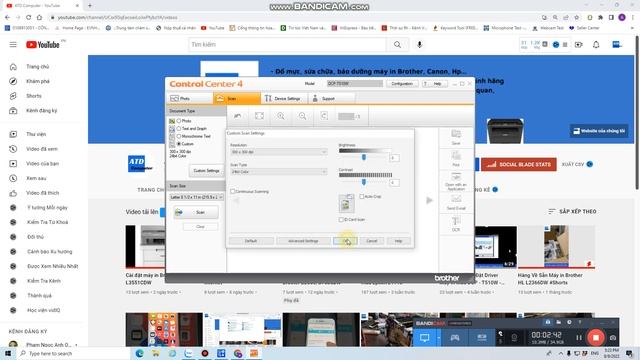The width and height of the screenshot is (640, 360).
Task: Click Cancel in Custom Scan Settings
Action: pyautogui.click(x=372, y=241)
